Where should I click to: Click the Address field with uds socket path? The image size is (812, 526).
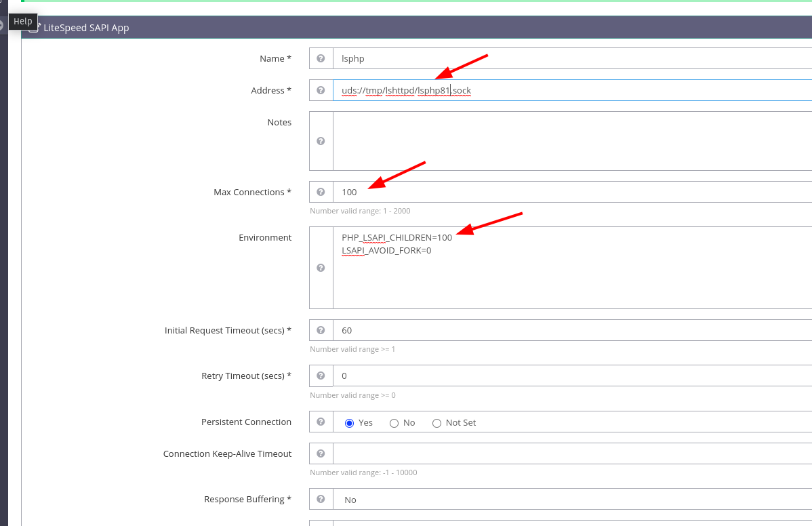coord(572,90)
